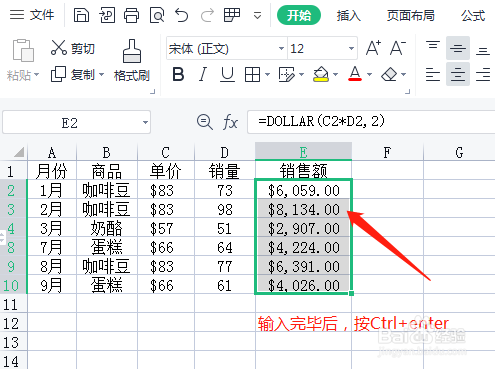Click the 7月 cell
Image resolution: width=495 pixels, height=369 pixels.
click(x=52, y=247)
